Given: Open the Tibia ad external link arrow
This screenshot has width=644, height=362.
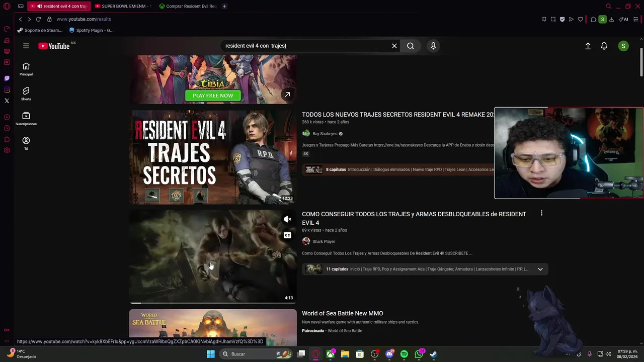Looking at the screenshot, I should click(x=287, y=95).
